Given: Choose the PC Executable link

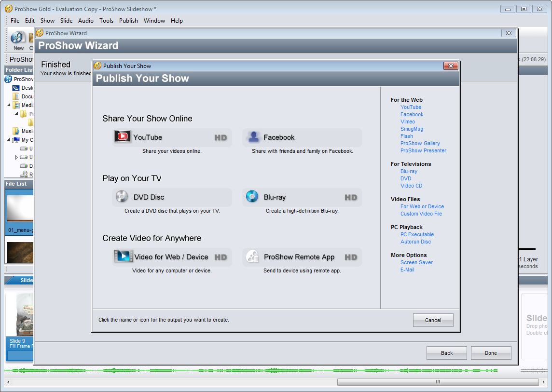Looking at the screenshot, I should (x=417, y=234).
